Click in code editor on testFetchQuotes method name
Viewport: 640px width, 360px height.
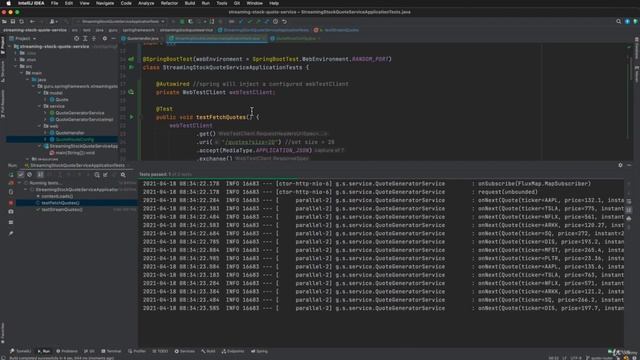[221, 117]
